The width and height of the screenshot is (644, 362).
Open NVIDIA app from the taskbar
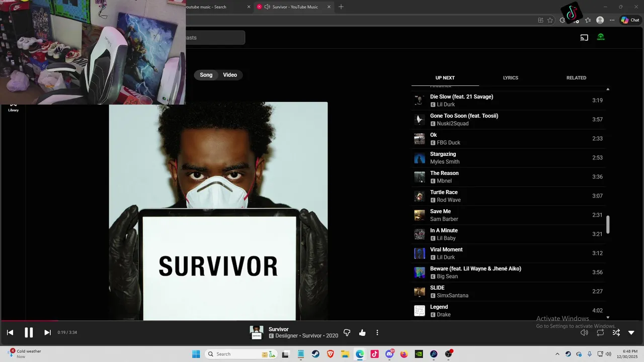click(419, 354)
